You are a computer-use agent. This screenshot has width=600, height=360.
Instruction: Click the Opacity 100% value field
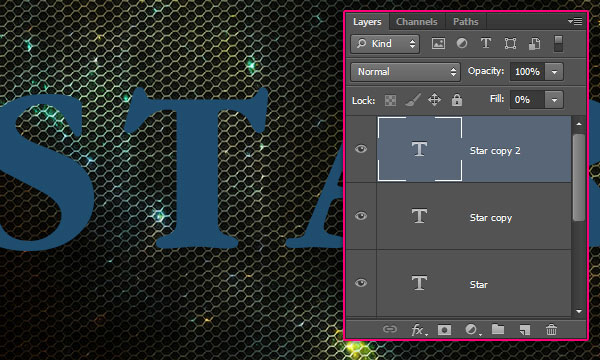click(x=527, y=72)
